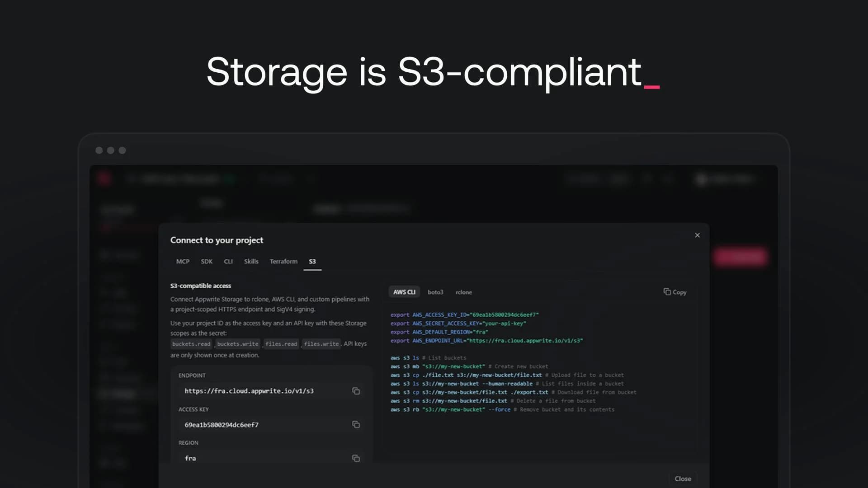The width and height of the screenshot is (868, 488).
Task: Click the 'List files inside a bucket' line
Action: pyautogui.click(x=507, y=384)
